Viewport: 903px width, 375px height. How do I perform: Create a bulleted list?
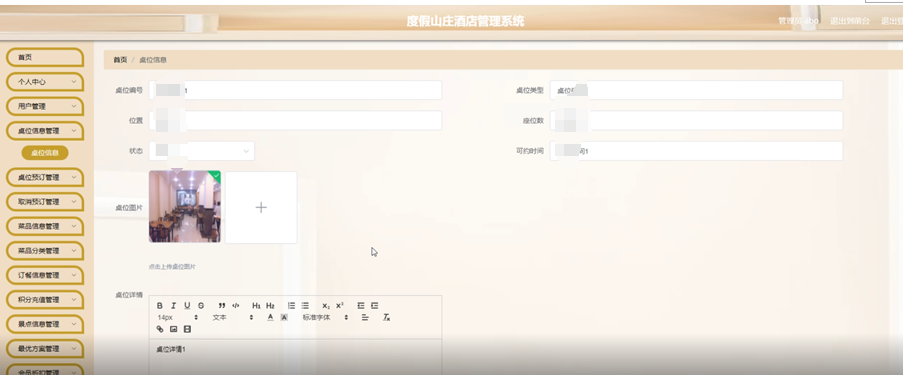(305, 306)
